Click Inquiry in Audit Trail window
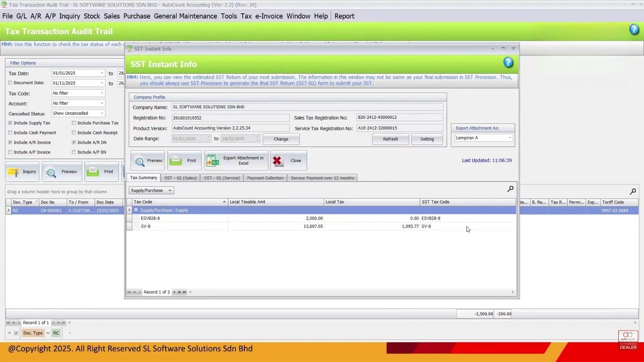The height and width of the screenshot is (362, 644). pyautogui.click(x=22, y=172)
